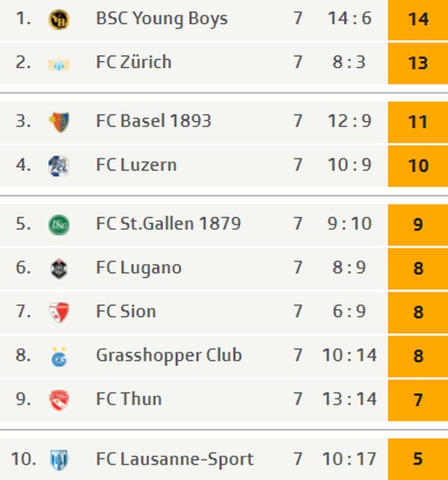Viewport: 448px width, 480px height.
Task: Click the Grasshopper Club blue logo
Action: [x=59, y=357]
